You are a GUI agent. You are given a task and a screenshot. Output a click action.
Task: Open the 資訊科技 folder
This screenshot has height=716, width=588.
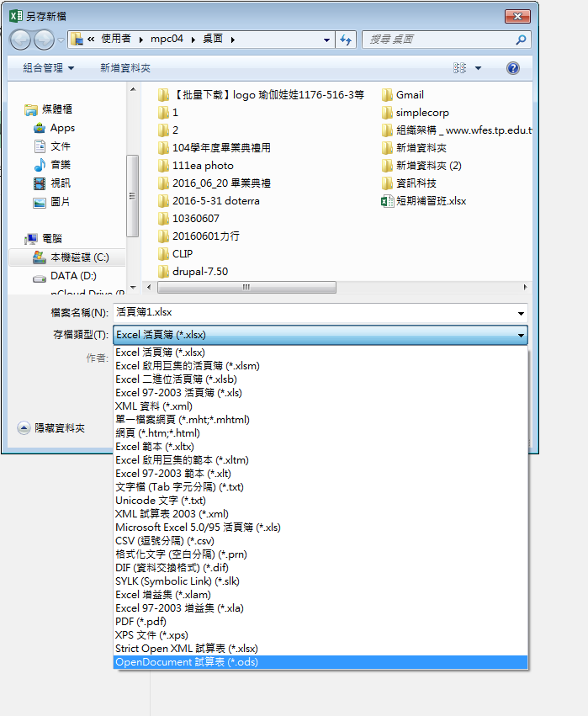coord(409,183)
